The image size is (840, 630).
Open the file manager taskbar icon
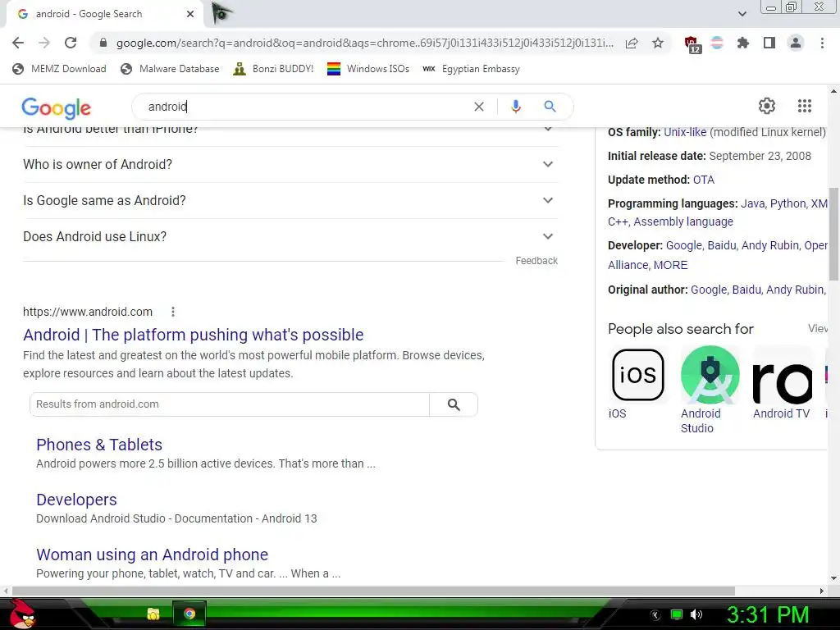[153, 614]
